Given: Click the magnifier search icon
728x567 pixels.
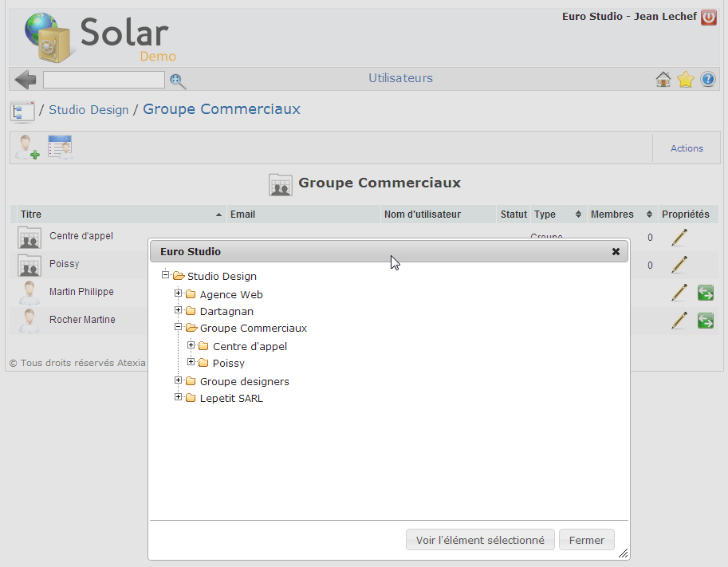Looking at the screenshot, I should click(178, 81).
